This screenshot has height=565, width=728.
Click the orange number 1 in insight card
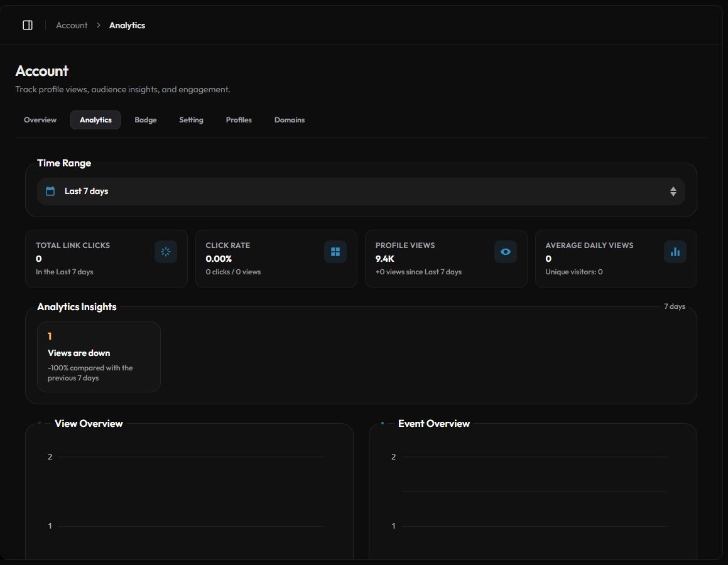[50, 336]
